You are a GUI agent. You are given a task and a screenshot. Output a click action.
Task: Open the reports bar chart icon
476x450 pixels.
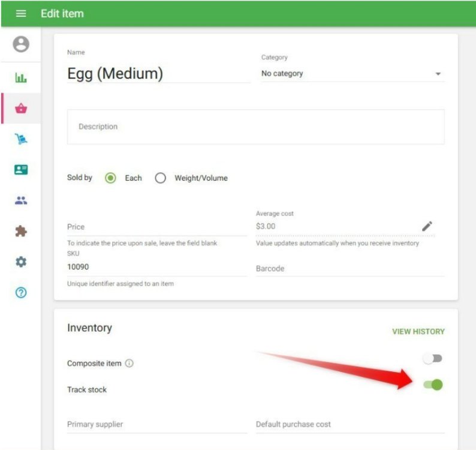[x=21, y=78]
